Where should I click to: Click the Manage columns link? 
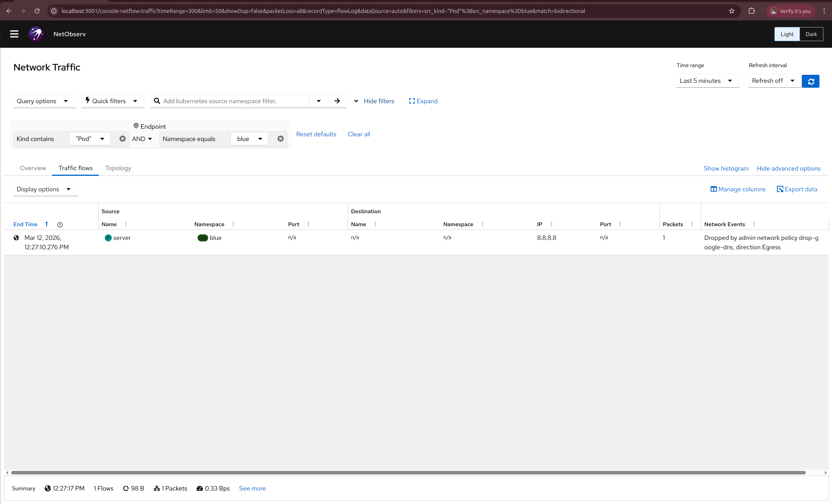pos(738,189)
